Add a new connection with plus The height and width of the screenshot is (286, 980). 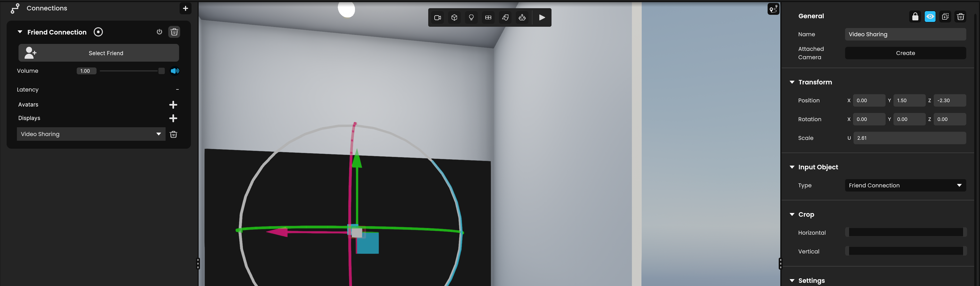pos(185,8)
